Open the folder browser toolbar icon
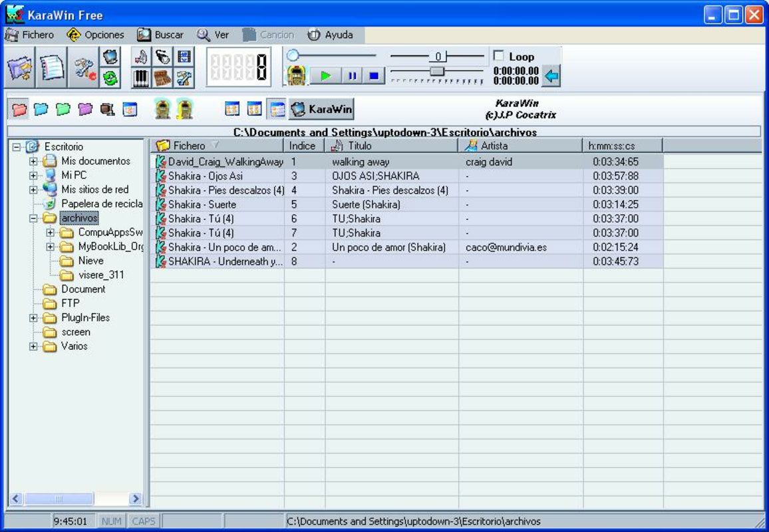The height and width of the screenshot is (532, 769). (x=19, y=68)
